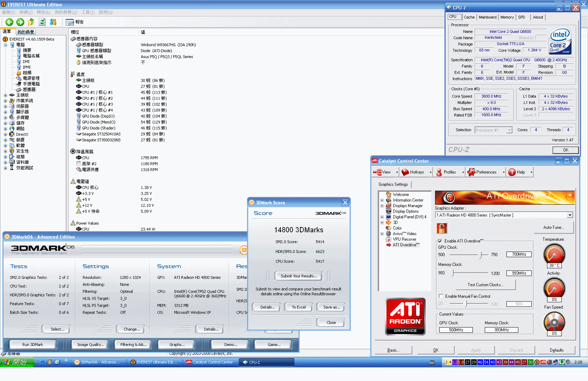Click Internet Explorer quick launch icon
Image resolution: width=588 pixels, height=381 pixels.
coord(42,362)
